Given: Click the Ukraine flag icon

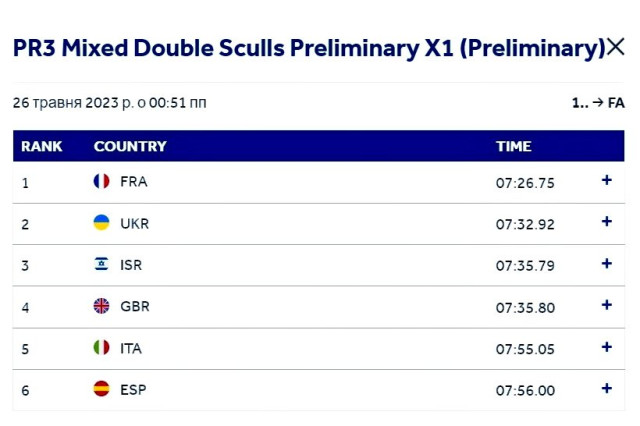Looking at the screenshot, I should click(101, 223).
